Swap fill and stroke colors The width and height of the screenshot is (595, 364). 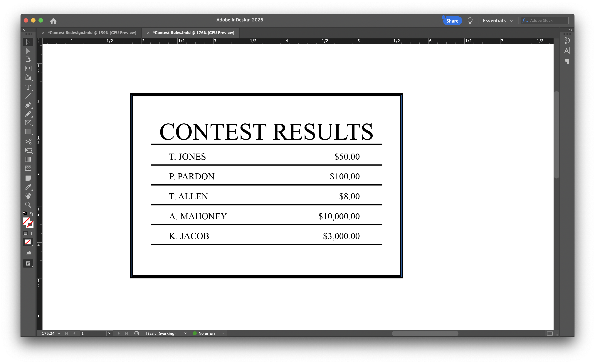(x=32, y=213)
